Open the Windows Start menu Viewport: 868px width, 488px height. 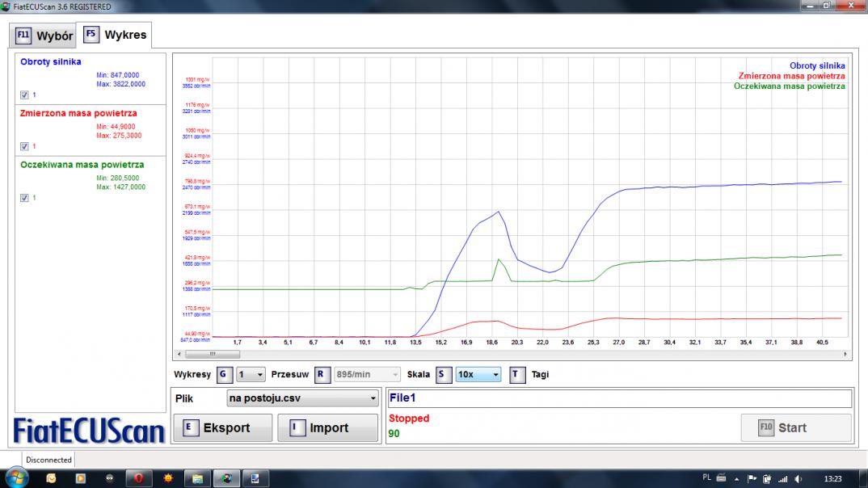16,478
